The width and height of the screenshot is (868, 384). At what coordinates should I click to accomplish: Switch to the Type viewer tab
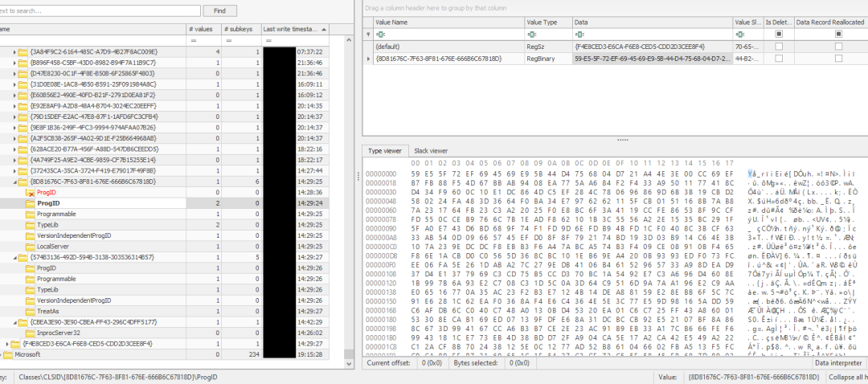pyautogui.click(x=385, y=150)
